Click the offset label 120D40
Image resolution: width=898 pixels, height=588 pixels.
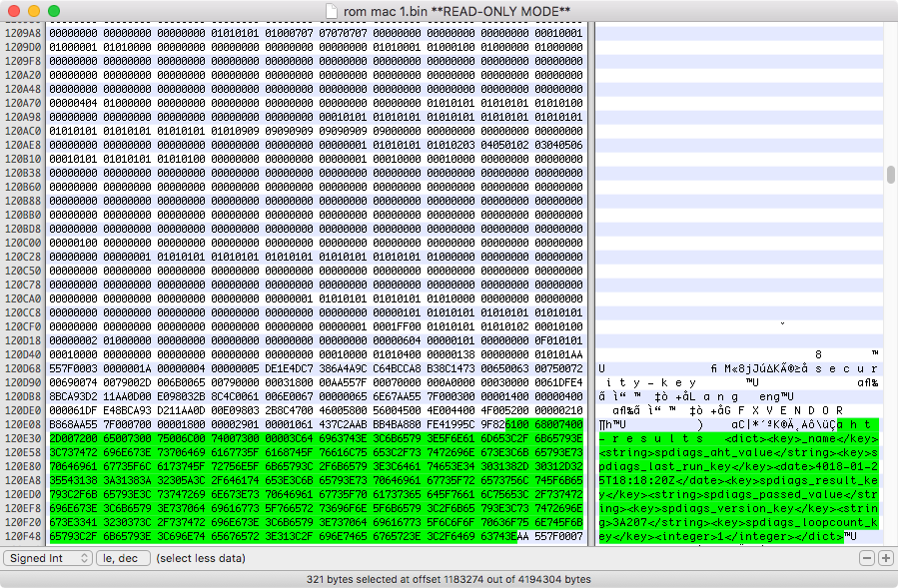tap(23, 354)
